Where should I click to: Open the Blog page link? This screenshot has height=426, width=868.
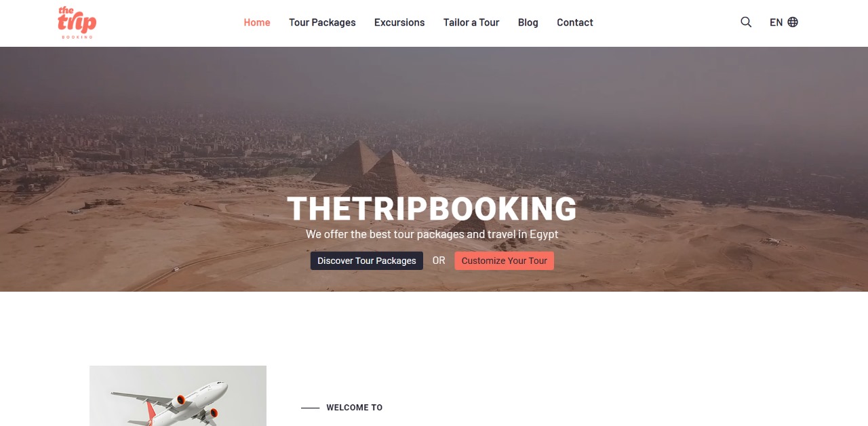pos(528,22)
